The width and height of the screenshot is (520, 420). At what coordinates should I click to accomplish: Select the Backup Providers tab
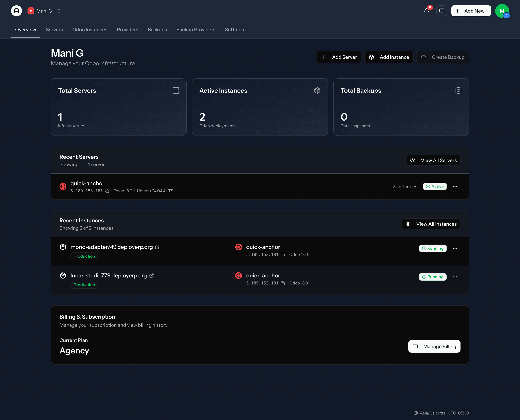pyautogui.click(x=196, y=30)
